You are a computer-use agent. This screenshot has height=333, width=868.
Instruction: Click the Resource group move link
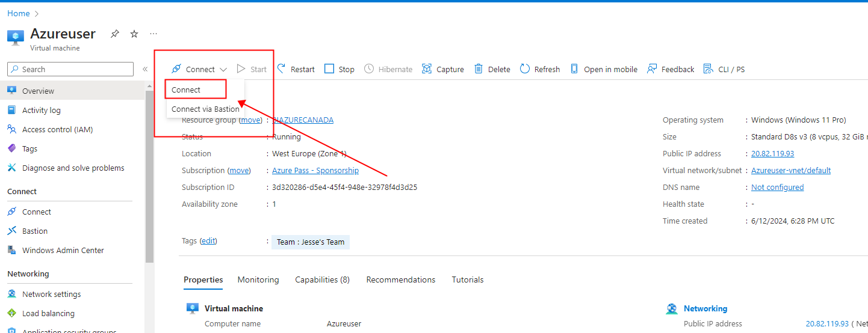[x=250, y=120]
